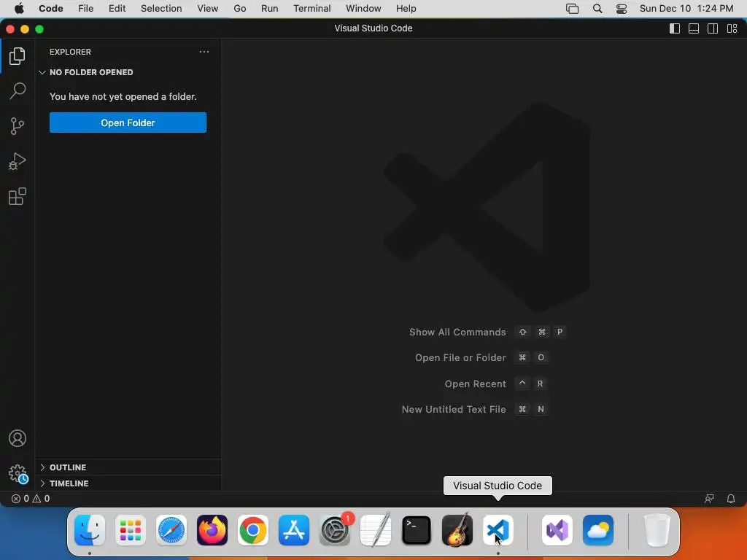This screenshot has height=560, width=747.
Task: Click the Open Folder button
Action: click(128, 122)
